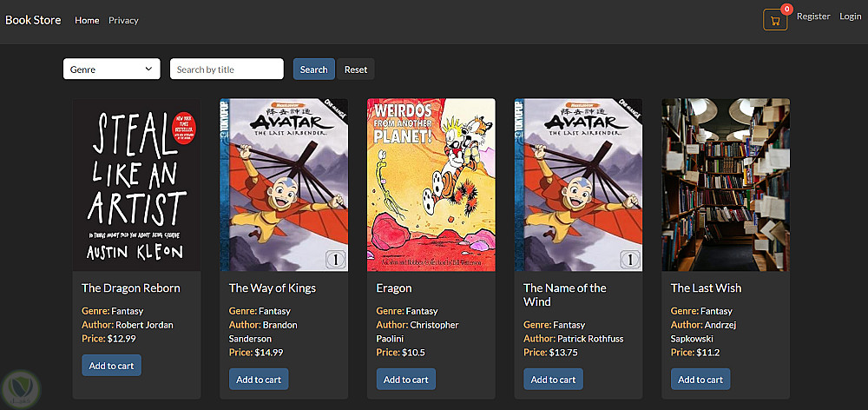Add The Last Wish to cart

tap(700, 380)
